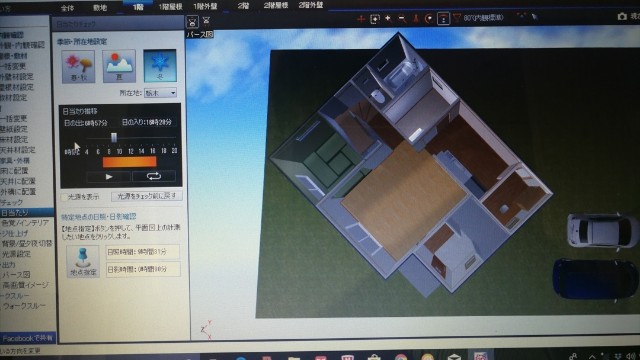Switch to the 2階 tab

coord(243,6)
